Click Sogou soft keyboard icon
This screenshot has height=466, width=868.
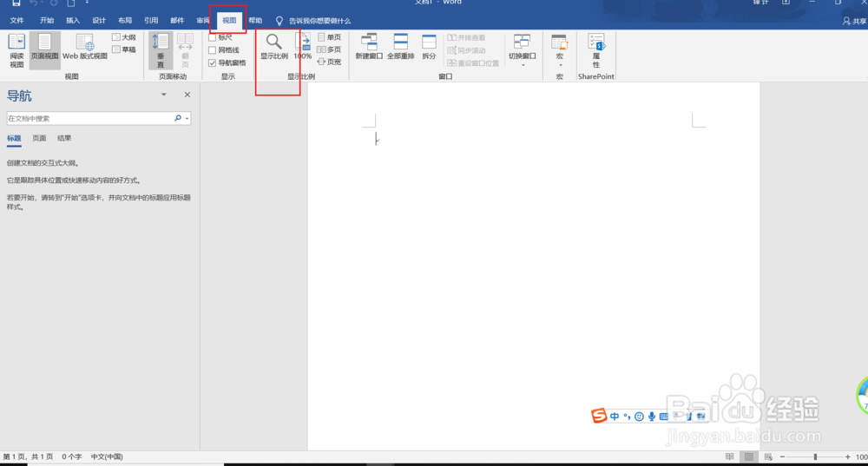point(664,417)
